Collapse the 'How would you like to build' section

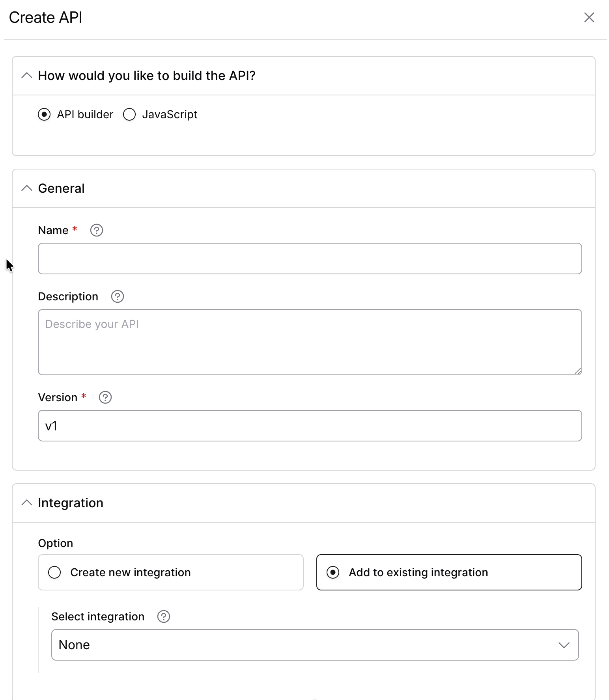[x=26, y=75]
